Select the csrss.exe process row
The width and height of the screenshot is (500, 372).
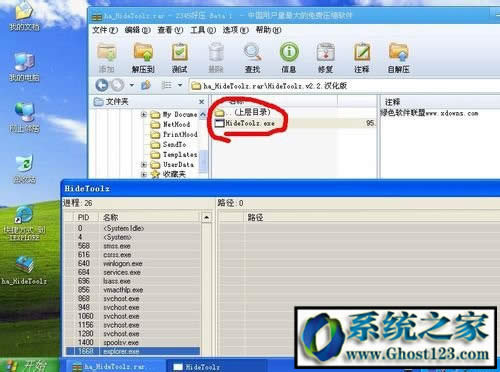coord(133,255)
